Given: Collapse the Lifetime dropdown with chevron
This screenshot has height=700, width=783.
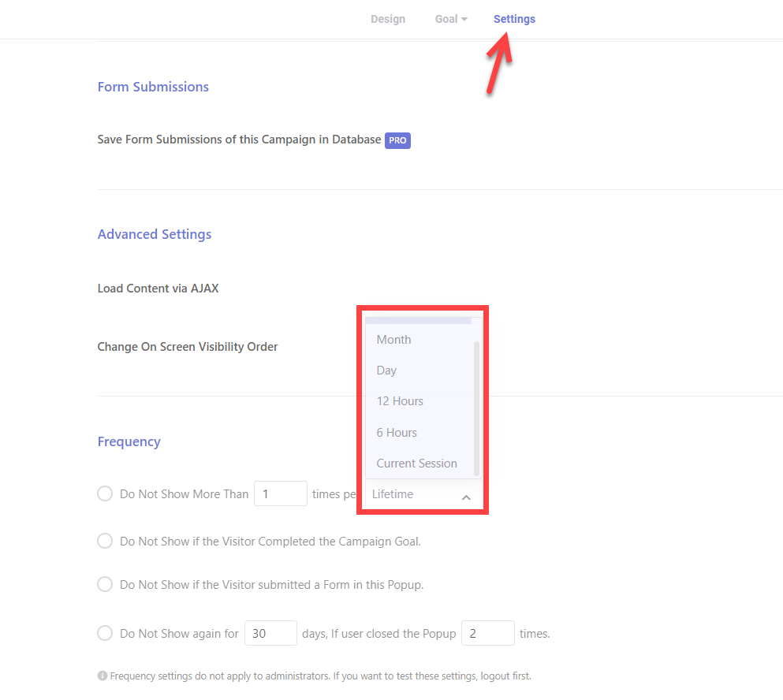Looking at the screenshot, I should point(466,497).
